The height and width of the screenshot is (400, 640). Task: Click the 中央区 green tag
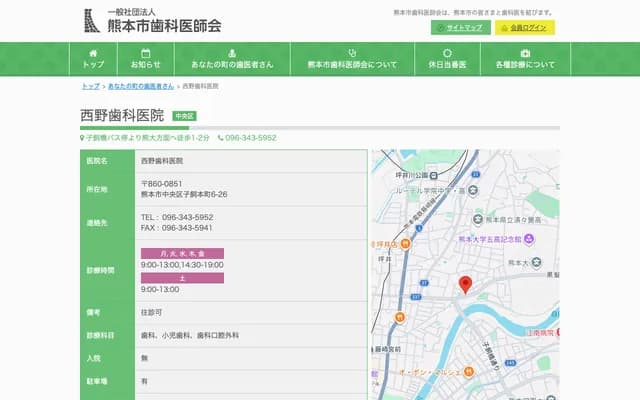pyautogui.click(x=184, y=116)
